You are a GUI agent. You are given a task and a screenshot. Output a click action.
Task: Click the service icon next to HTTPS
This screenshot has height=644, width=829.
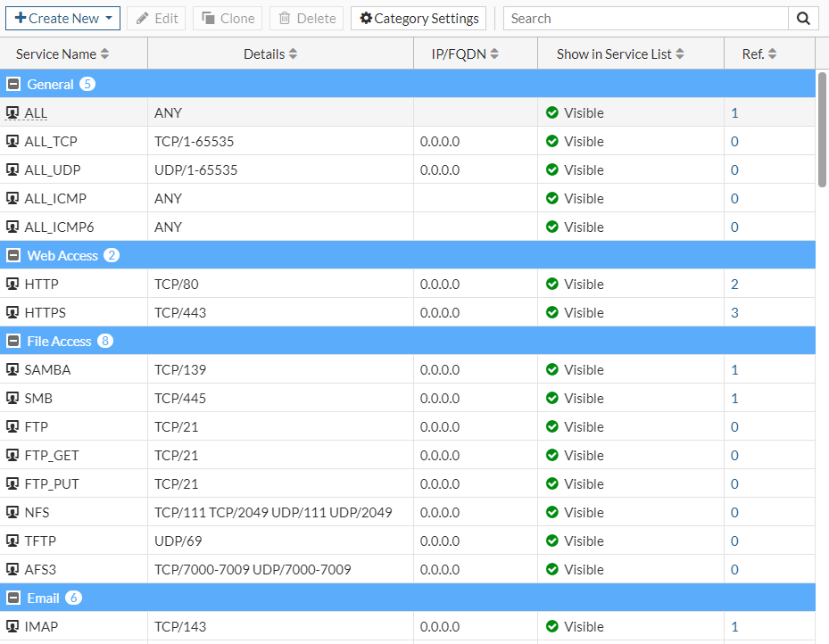click(x=12, y=313)
